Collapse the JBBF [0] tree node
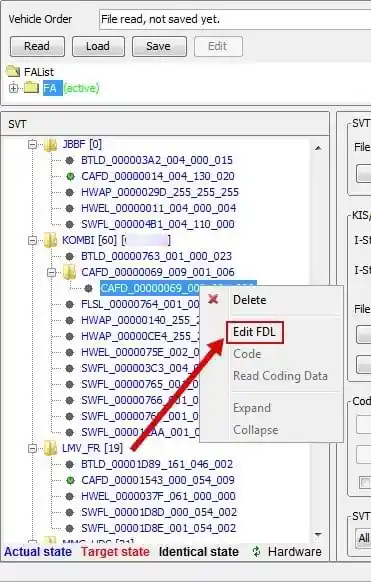The width and height of the screenshot is (371, 582). pyautogui.click(x=33, y=144)
